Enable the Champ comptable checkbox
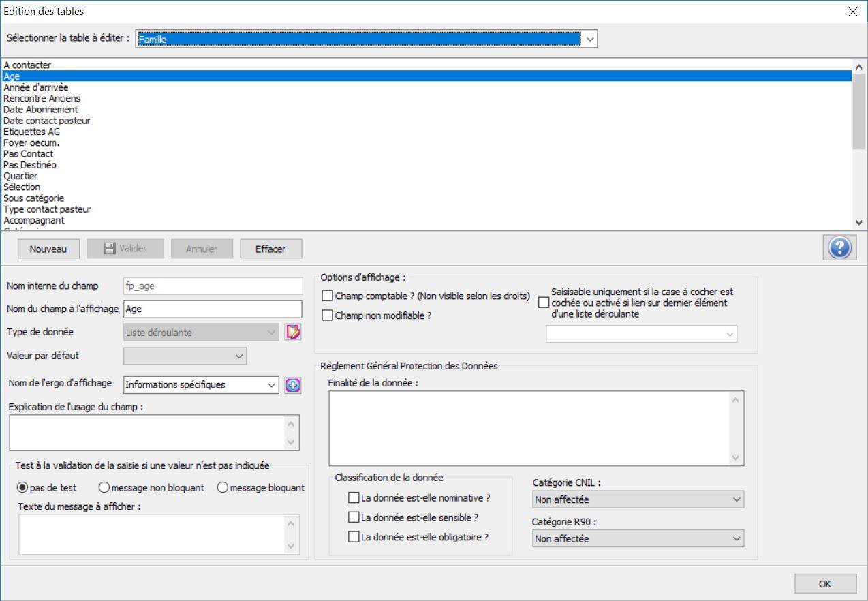Image resolution: width=868 pixels, height=601 pixels. tap(328, 296)
